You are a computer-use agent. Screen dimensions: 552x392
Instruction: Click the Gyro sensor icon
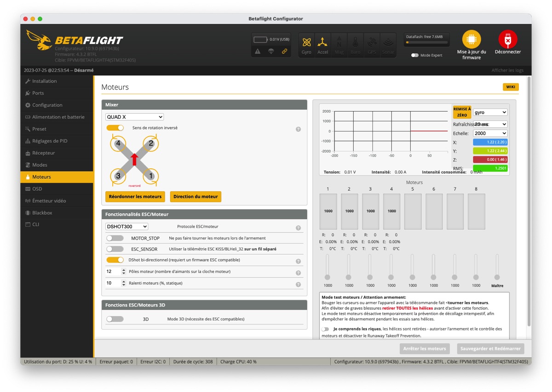click(x=306, y=45)
